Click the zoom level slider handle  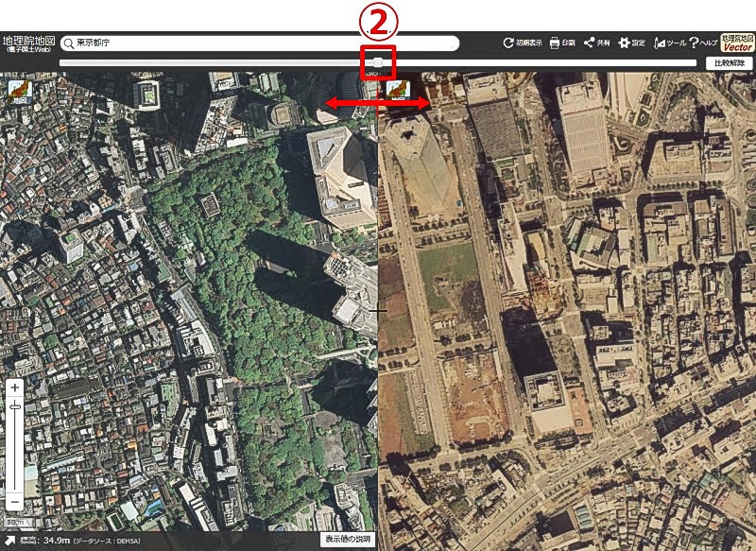pyautogui.click(x=15, y=408)
